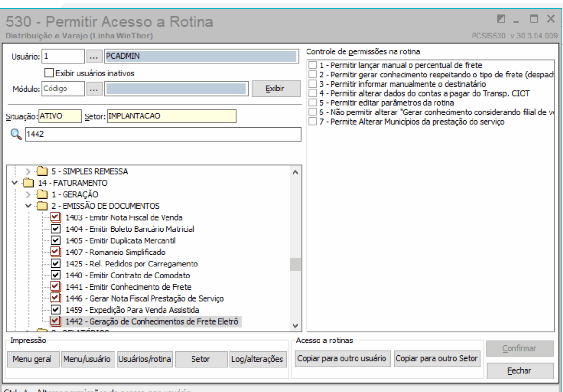Select 1425 - Rel. Pedidos por Carregamento row
Screen dimensions: 563x392
131,264
